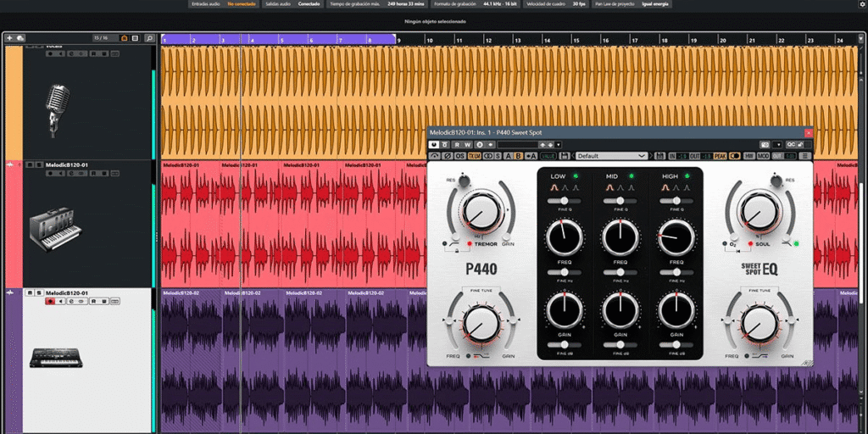
Task: Click the HIGH band GAIN knob
Action: click(676, 310)
